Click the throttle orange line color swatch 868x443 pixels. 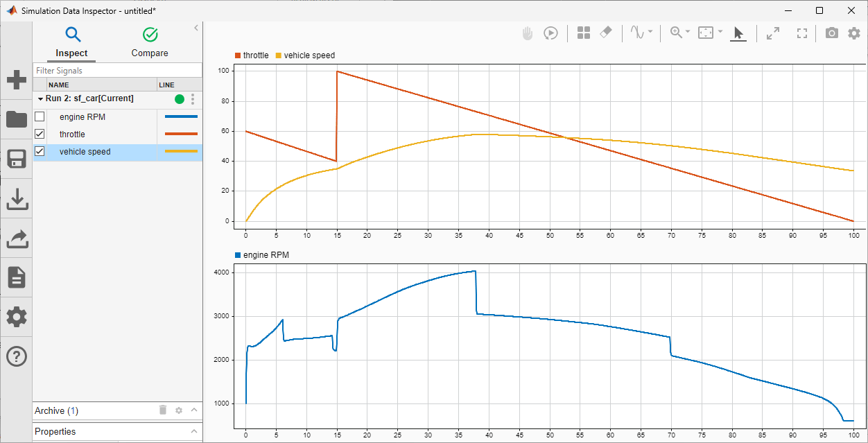click(x=180, y=134)
